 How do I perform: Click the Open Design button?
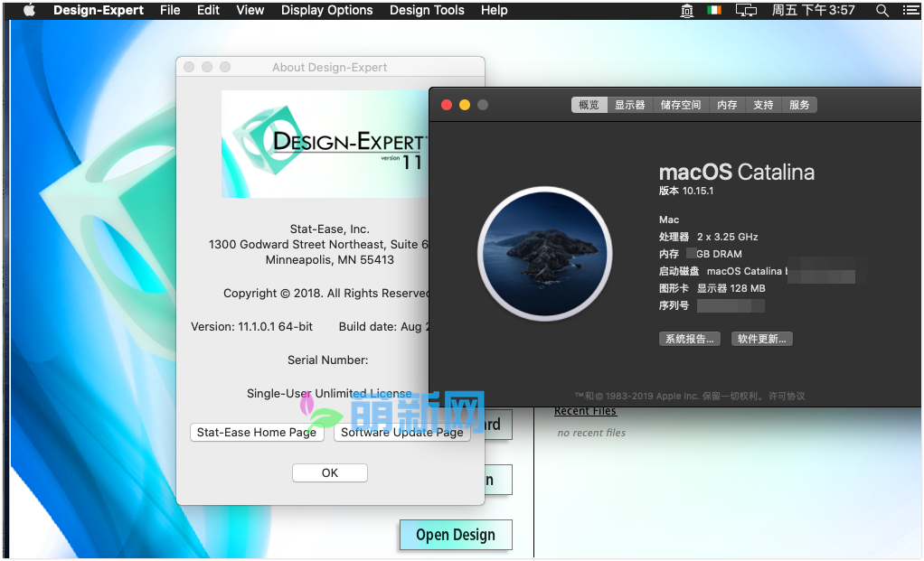pyautogui.click(x=456, y=535)
